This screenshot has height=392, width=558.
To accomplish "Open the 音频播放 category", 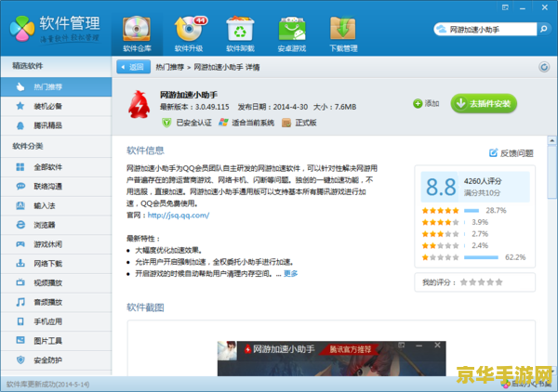I will tap(56, 302).
